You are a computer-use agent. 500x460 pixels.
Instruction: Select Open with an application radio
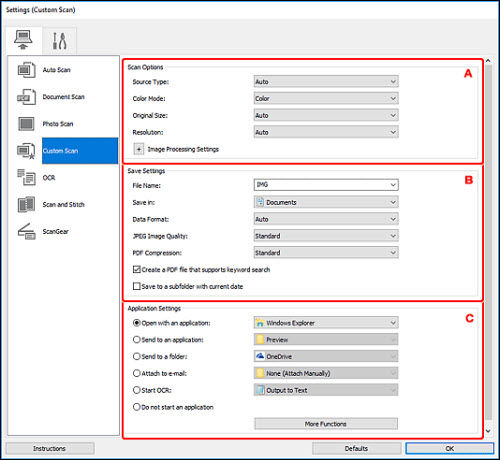click(137, 323)
